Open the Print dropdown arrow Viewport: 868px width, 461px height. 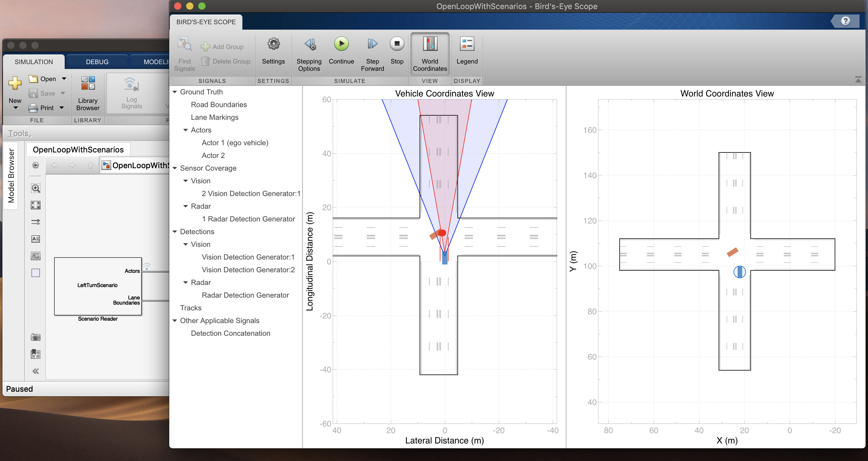point(62,108)
